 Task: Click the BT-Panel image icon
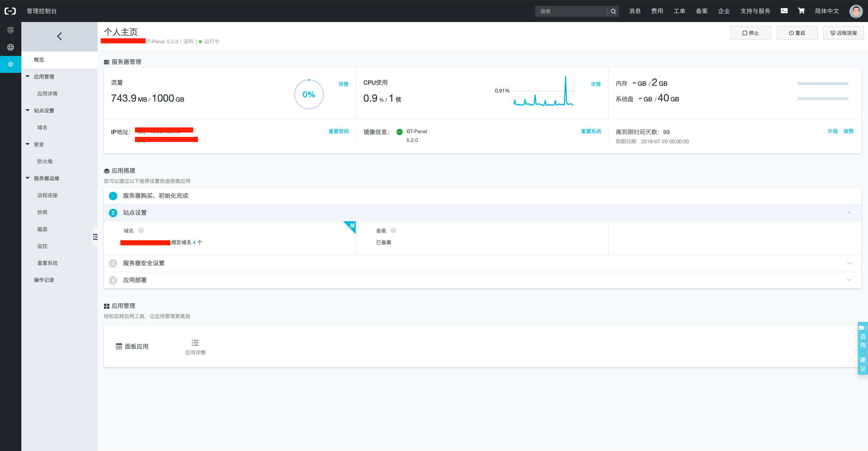(x=400, y=132)
